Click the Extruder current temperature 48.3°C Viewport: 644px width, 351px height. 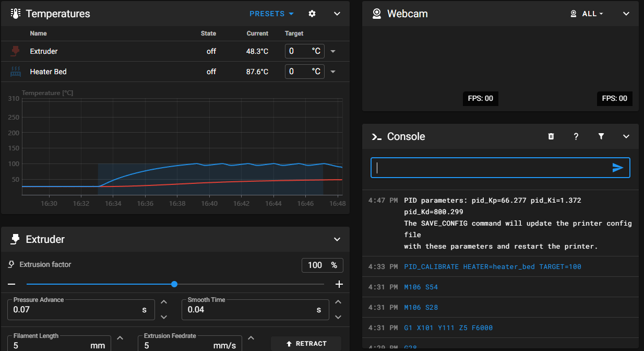(x=257, y=51)
